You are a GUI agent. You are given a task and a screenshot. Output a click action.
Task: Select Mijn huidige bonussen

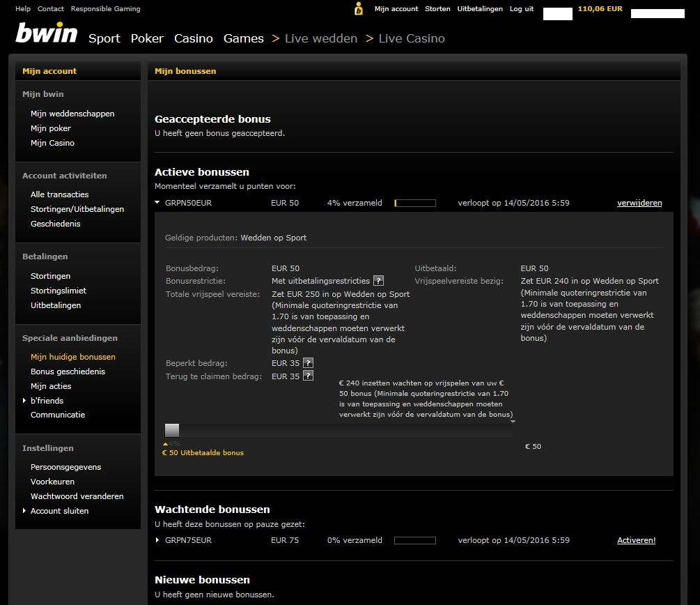72,357
